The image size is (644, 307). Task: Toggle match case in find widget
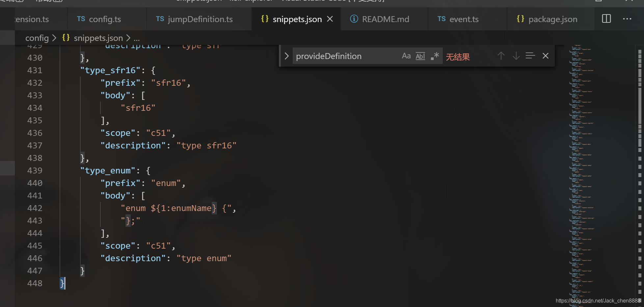406,56
